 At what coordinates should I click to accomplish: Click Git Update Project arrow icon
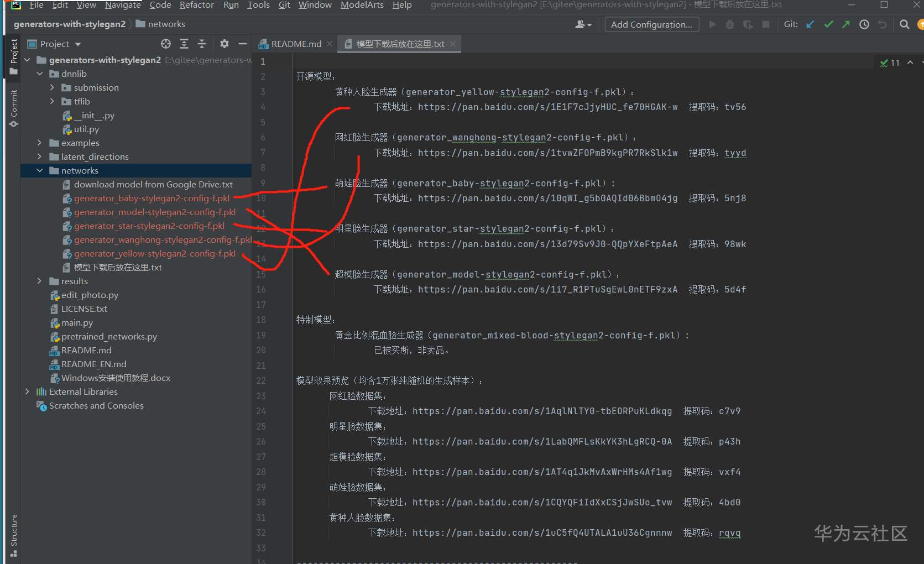click(x=810, y=24)
